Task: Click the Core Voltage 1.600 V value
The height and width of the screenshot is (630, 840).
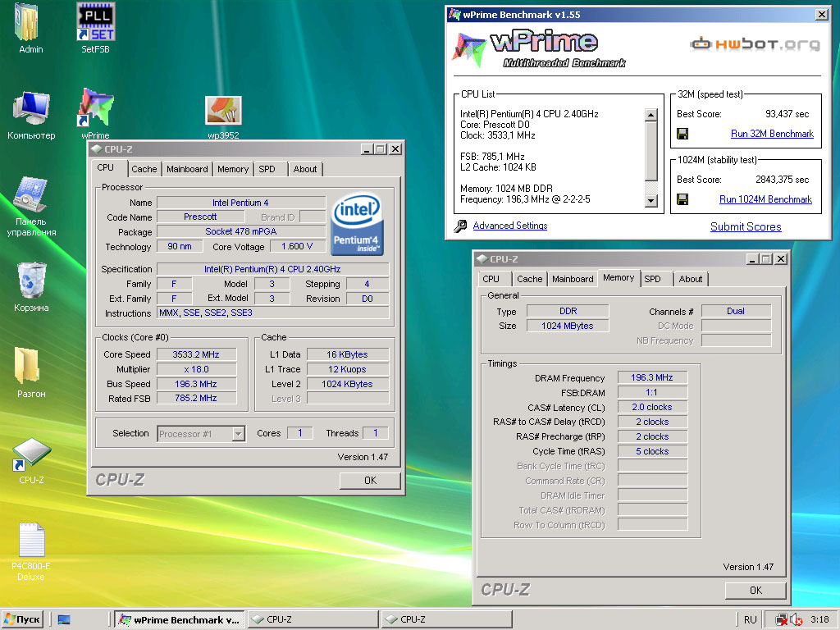Action: pos(297,246)
